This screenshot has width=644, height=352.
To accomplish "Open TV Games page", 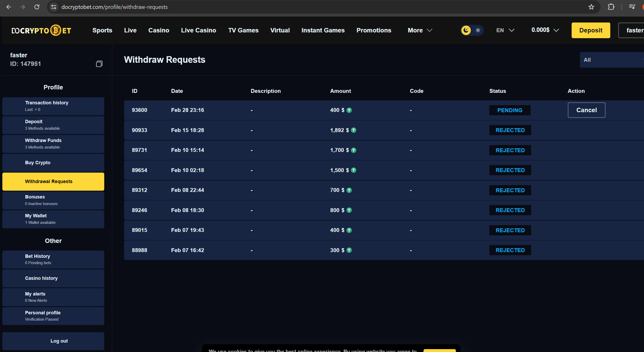I will click(243, 30).
